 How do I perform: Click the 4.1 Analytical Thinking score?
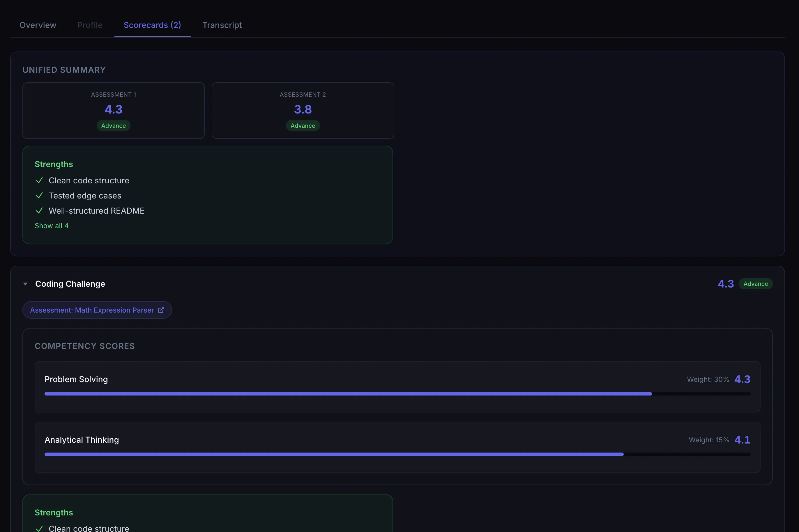point(742,439)
